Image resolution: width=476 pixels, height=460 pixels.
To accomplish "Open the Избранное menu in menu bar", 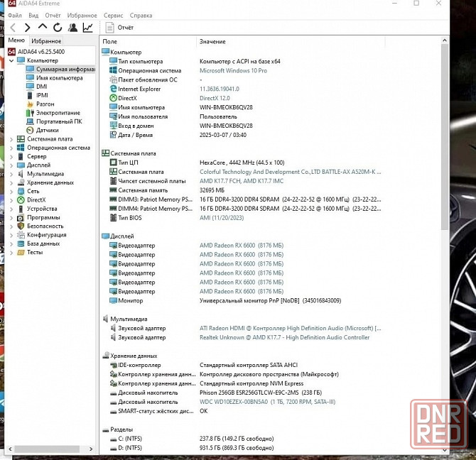I will pyautogui.click(x=82, y=15).
